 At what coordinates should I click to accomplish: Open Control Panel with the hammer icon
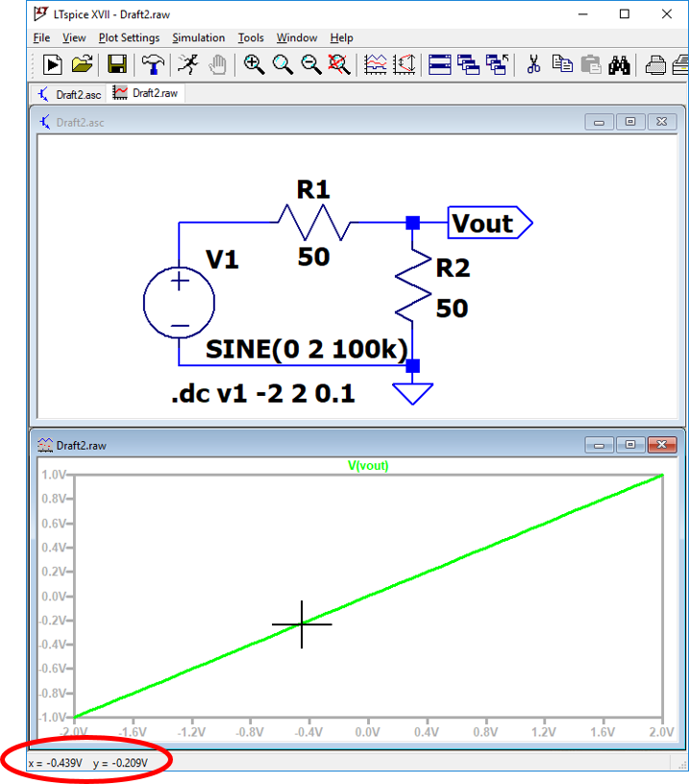(152, 64)
